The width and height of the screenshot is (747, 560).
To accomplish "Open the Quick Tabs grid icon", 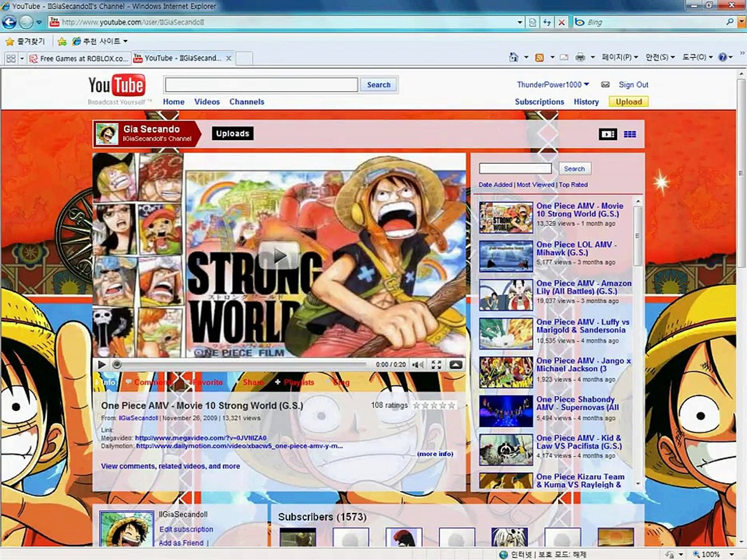I will pos(11,58).
